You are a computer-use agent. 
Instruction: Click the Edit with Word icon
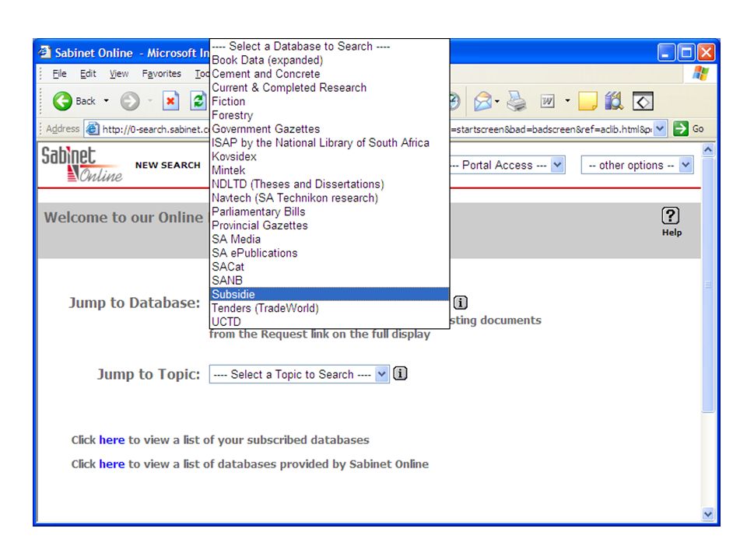[547, 101]
